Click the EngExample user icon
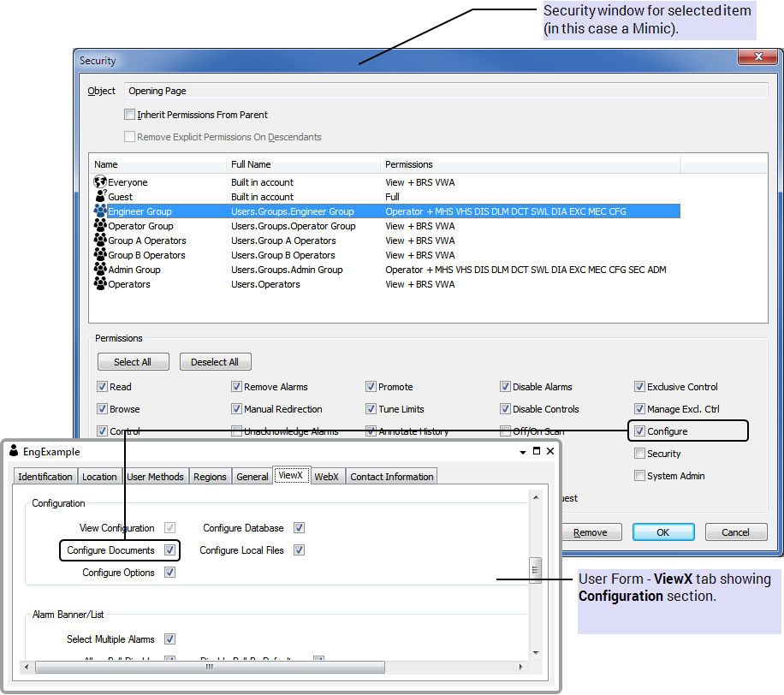This screenshot has height=695, width=784. pos(14,450)
